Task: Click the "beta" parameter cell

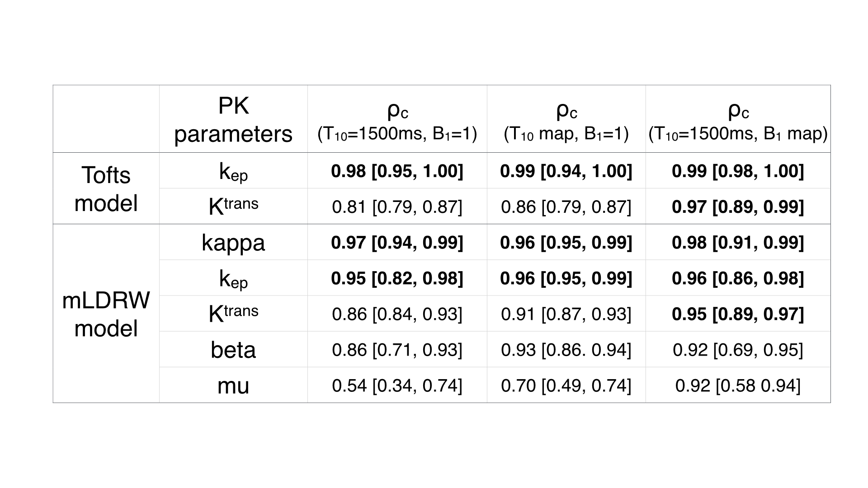Action: click(x=233, y=350)
